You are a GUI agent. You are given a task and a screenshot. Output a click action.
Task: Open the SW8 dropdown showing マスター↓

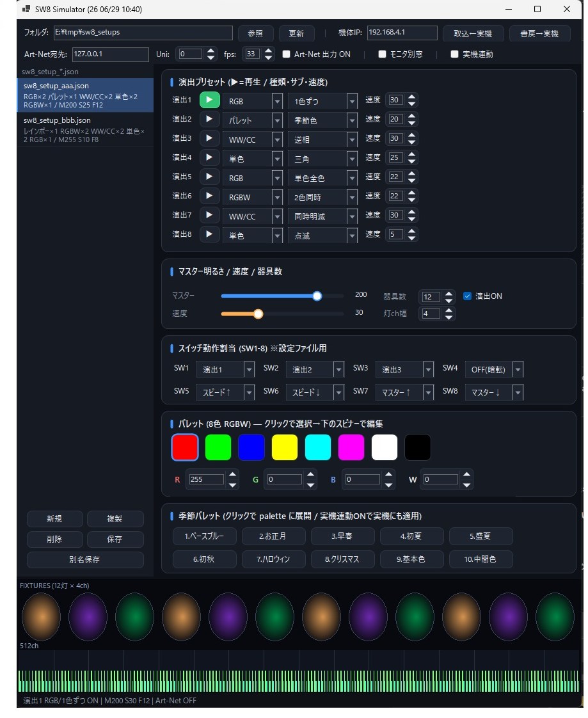pos(494,392)
